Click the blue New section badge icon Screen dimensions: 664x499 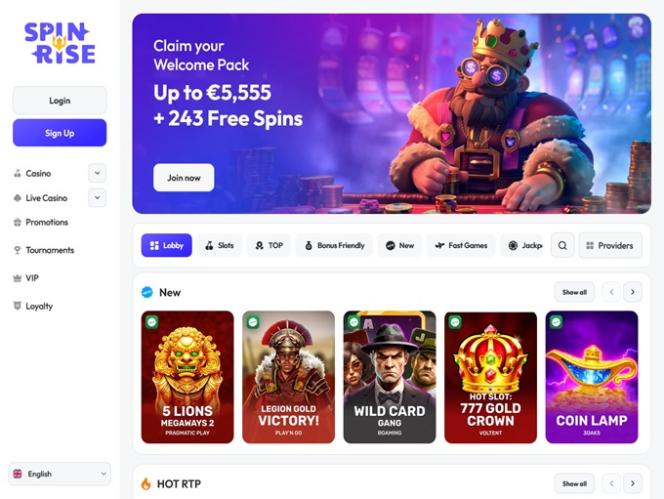tap(147, 292)
